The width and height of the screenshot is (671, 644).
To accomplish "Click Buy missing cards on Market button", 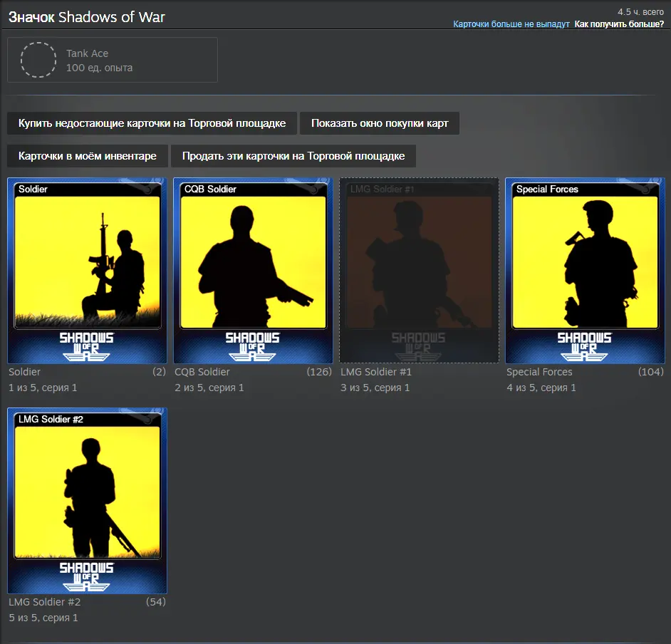I will coord(152,123).
